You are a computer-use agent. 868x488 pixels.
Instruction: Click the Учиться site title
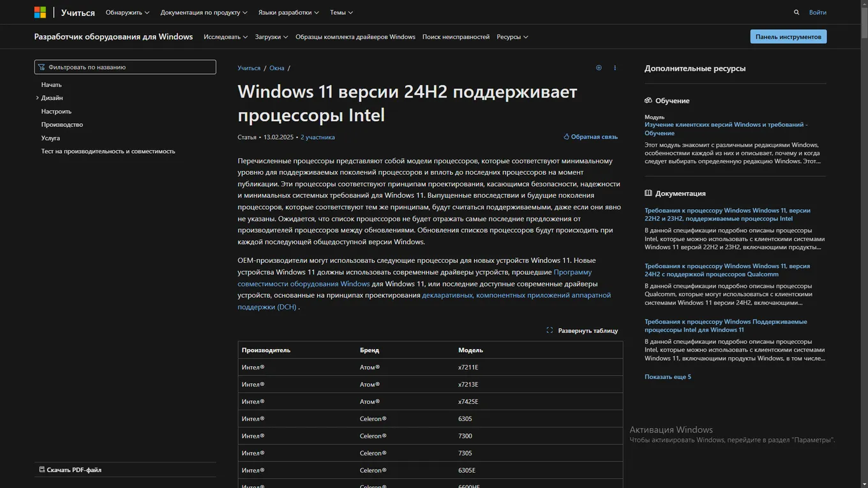pos(78,12)
